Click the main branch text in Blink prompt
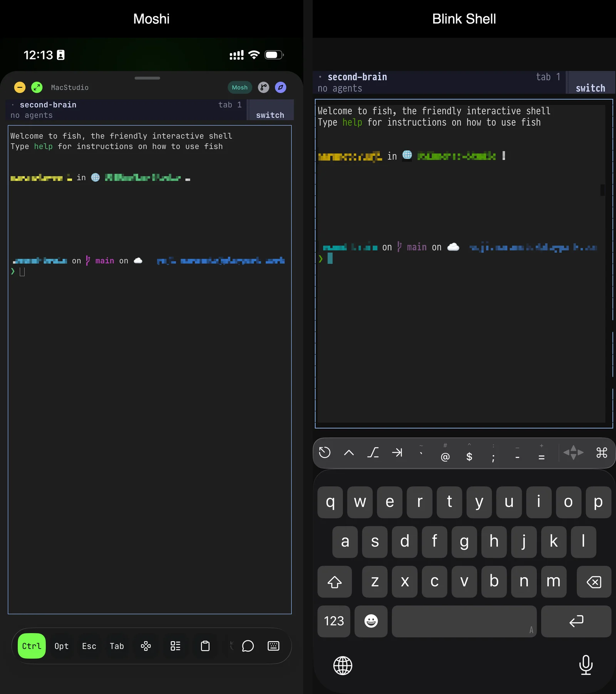616x694 pixels. point(417,247)
